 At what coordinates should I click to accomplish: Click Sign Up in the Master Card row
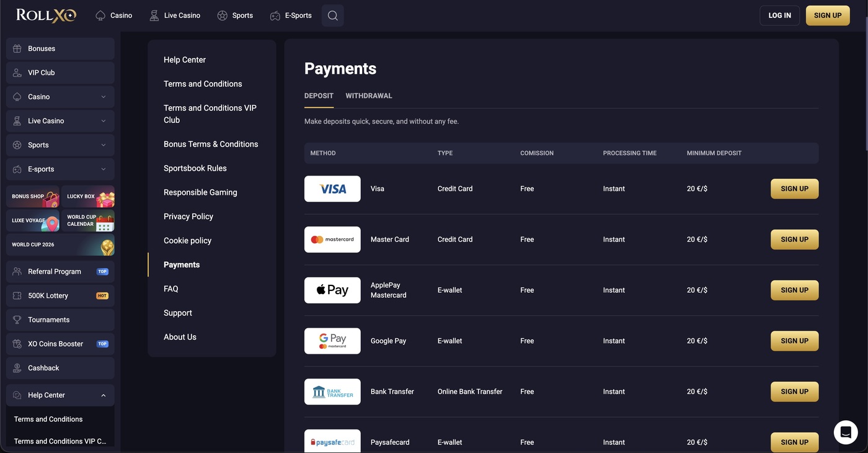coord(794,240)
